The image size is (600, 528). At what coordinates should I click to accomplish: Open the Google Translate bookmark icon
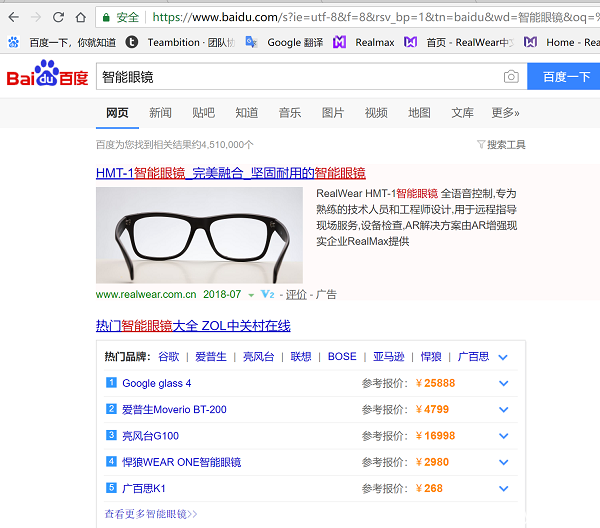pyautogui.click(x=251, y=42)
